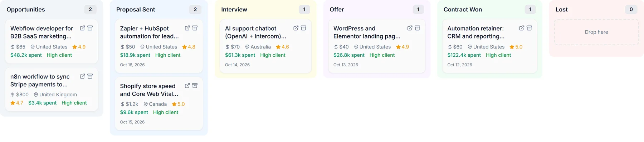Open external link for Shopify store speed card
Screen dimensions: 644x142
pos(187,86)
